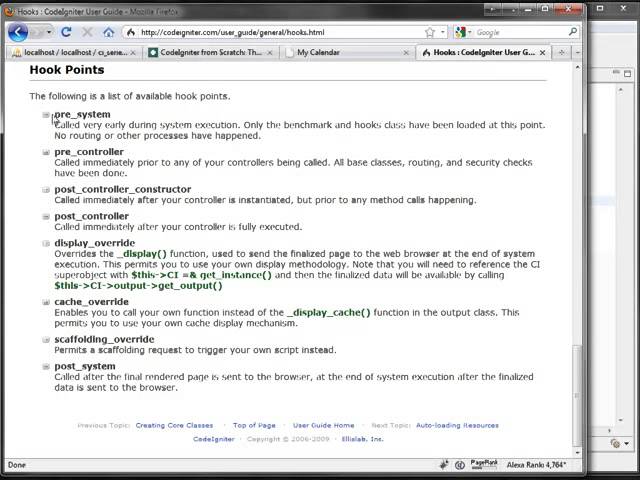Jump to Top of Page link
This screenshot has height=480, width=640.
[254, 425]
